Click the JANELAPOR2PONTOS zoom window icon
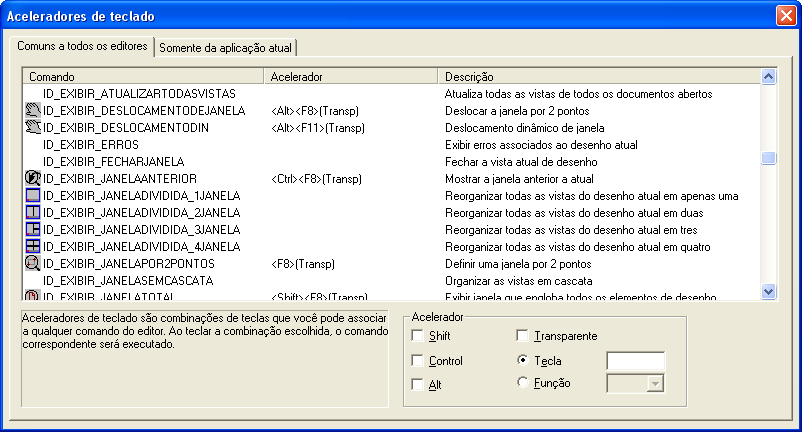Screen dimensions: 802x432 coord(31,263)
